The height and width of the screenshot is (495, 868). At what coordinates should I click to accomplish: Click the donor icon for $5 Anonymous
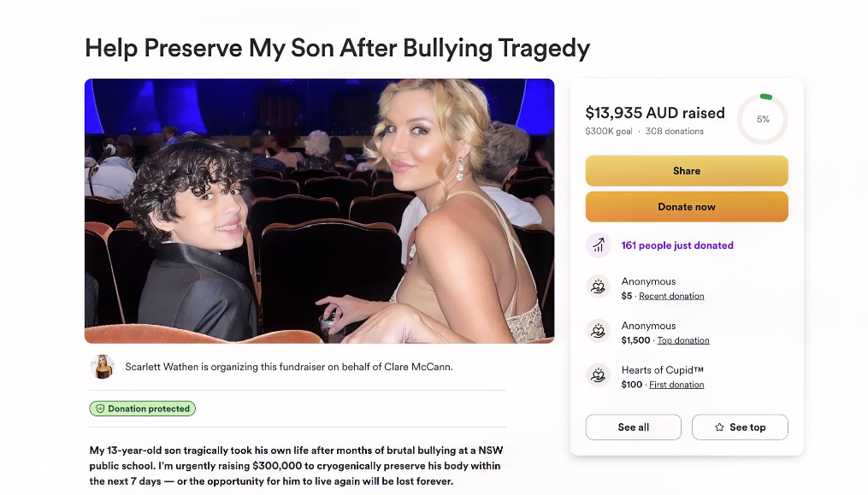(598, 286)
